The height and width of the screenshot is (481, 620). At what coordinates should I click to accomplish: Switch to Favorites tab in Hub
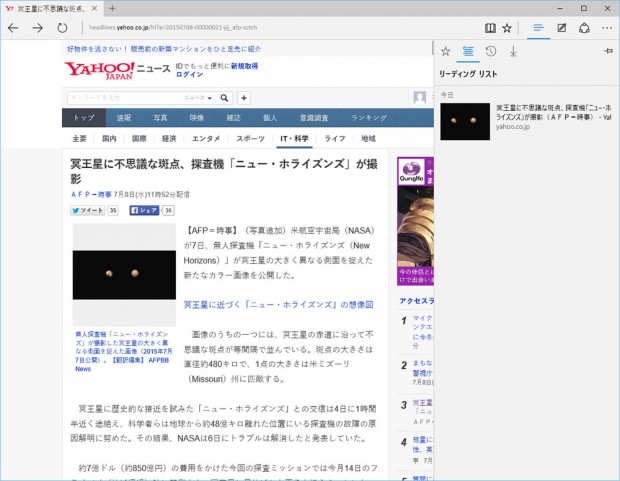[446, 51]
